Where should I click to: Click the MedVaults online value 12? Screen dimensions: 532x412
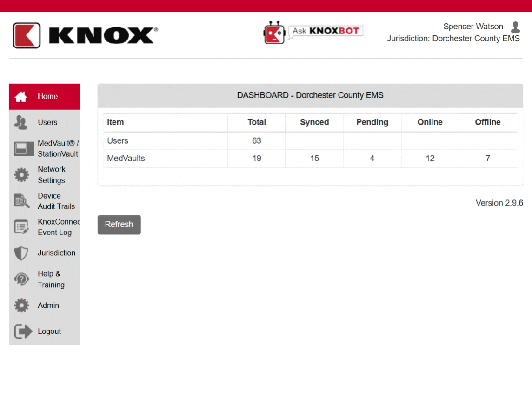(x=430, y=159)
